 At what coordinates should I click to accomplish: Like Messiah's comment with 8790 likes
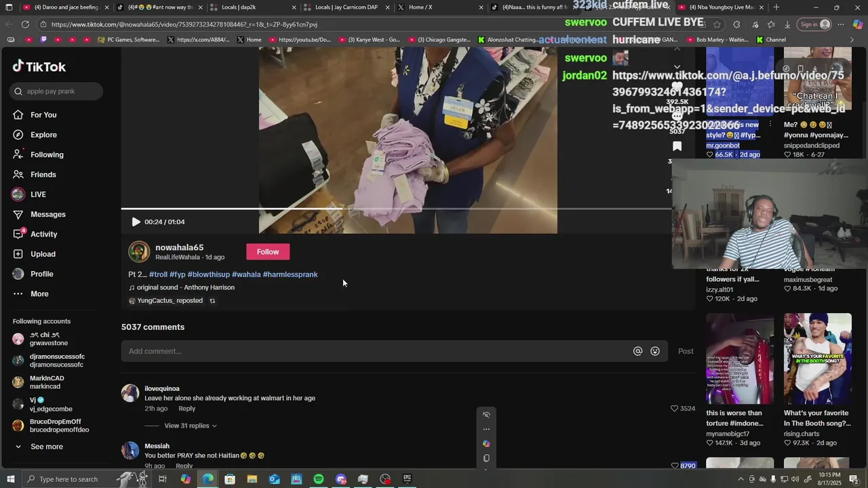point(674,466)
